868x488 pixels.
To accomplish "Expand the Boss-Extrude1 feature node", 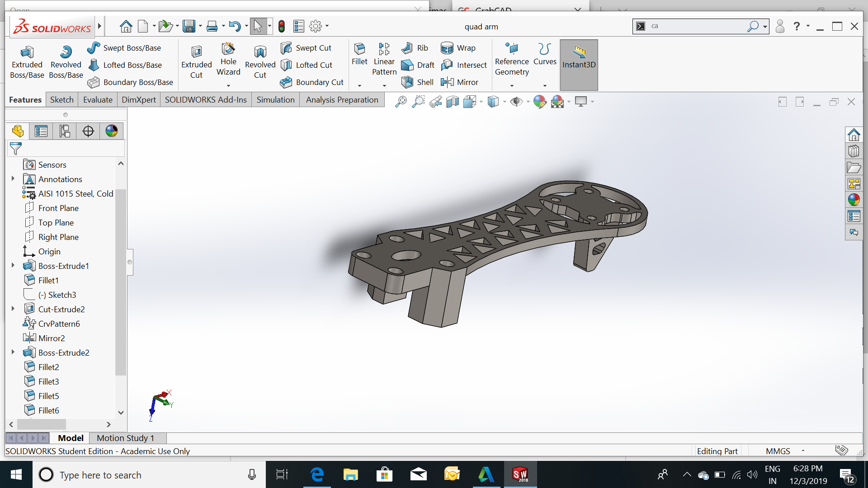I will point(13,266).
